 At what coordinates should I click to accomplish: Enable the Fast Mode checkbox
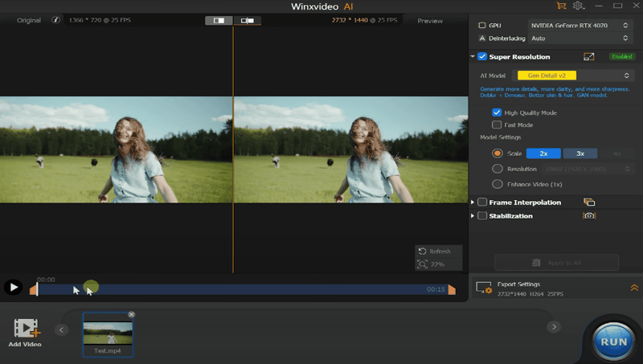[497, 125]
